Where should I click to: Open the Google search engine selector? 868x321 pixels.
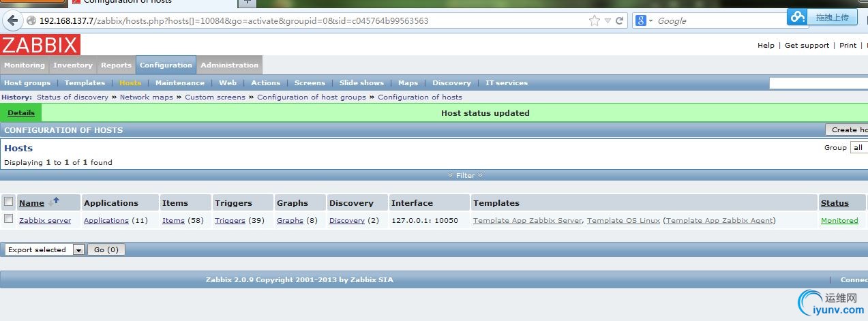click(644, 21)
